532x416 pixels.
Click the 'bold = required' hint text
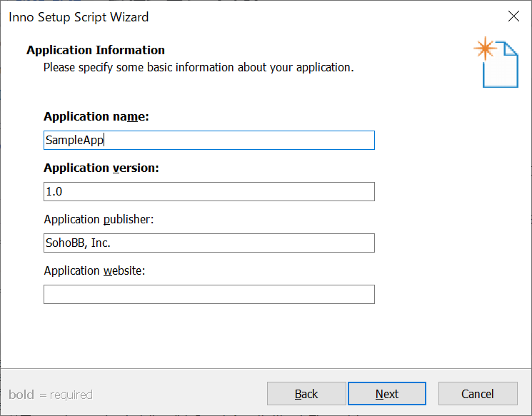coord(51,395)
